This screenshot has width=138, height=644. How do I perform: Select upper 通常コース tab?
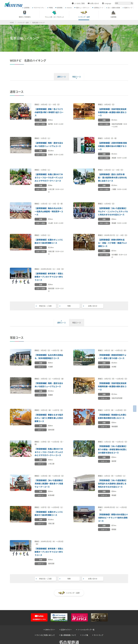(61, 77)
